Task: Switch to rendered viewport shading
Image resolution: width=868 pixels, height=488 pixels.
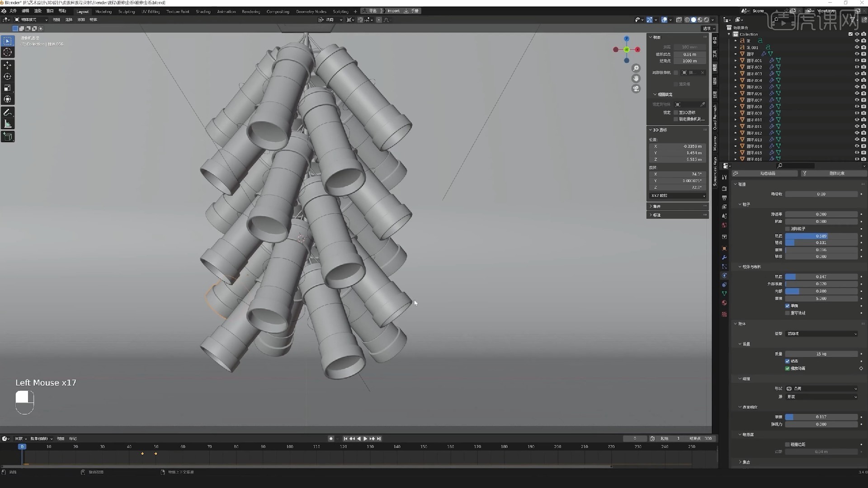Action: click(706, 20)
